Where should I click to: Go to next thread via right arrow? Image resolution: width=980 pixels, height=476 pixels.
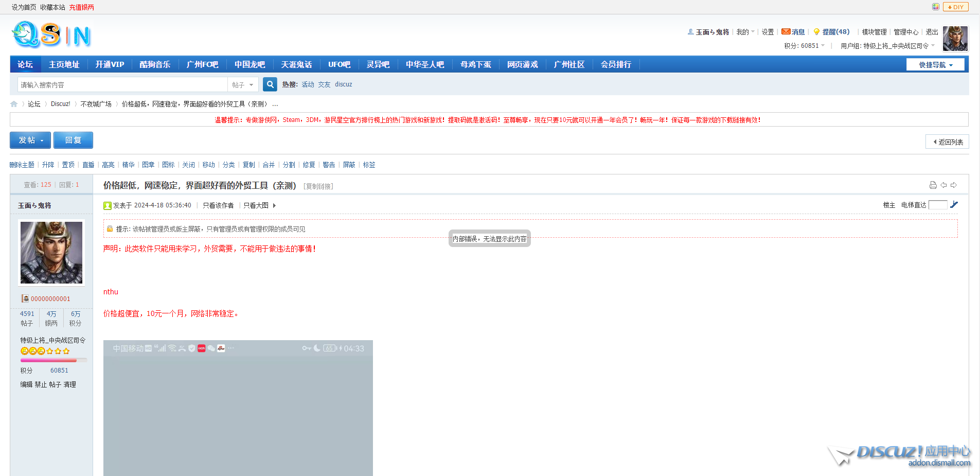pos(954,185)
